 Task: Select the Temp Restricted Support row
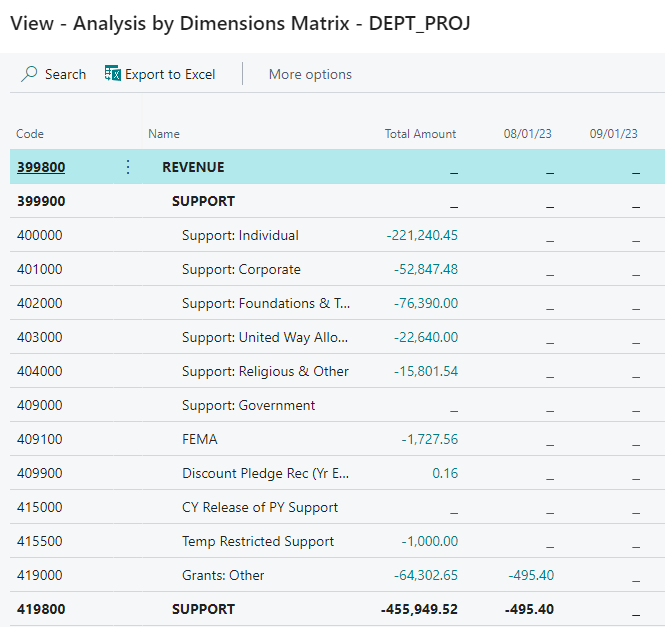(x=258, y=542)
